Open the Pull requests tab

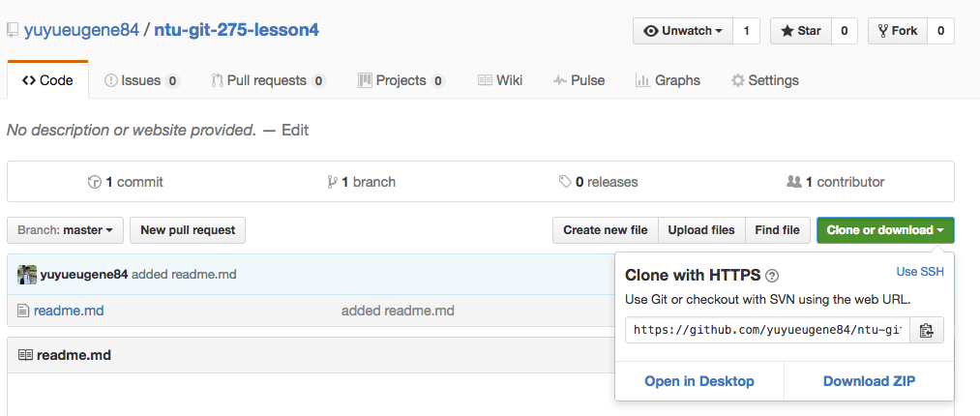(269, 80)
